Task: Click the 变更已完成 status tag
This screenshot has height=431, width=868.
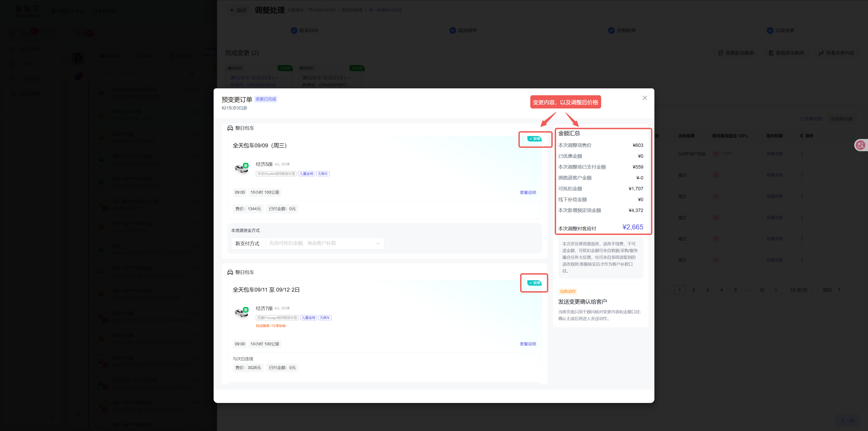Action: pos(266,99)
